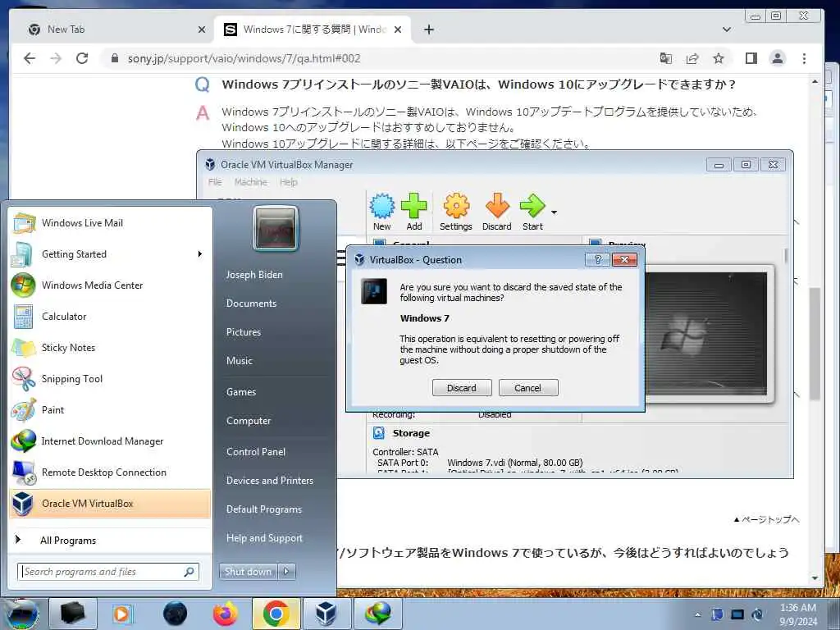Viewport: 840px width, 630px height.
Task: Launch Oracle VM VirtualBox from Start menu
Action: (x=111, y=504)
